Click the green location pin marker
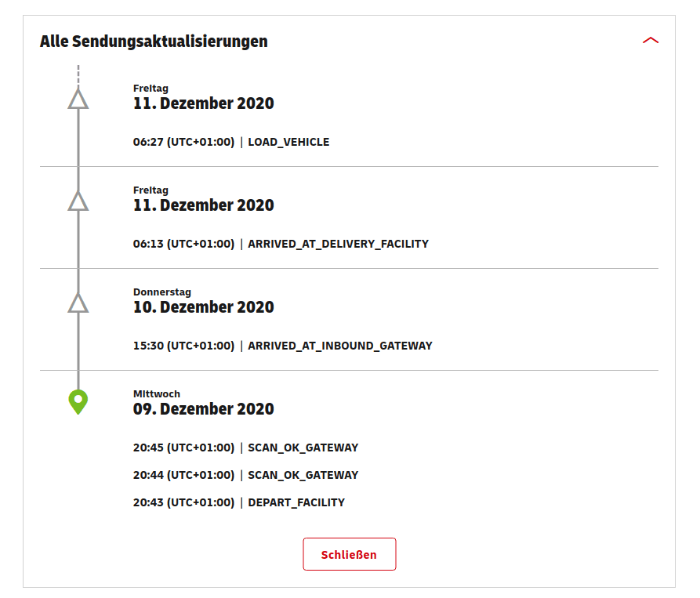700x598 pixels. (x=78, y=402)
